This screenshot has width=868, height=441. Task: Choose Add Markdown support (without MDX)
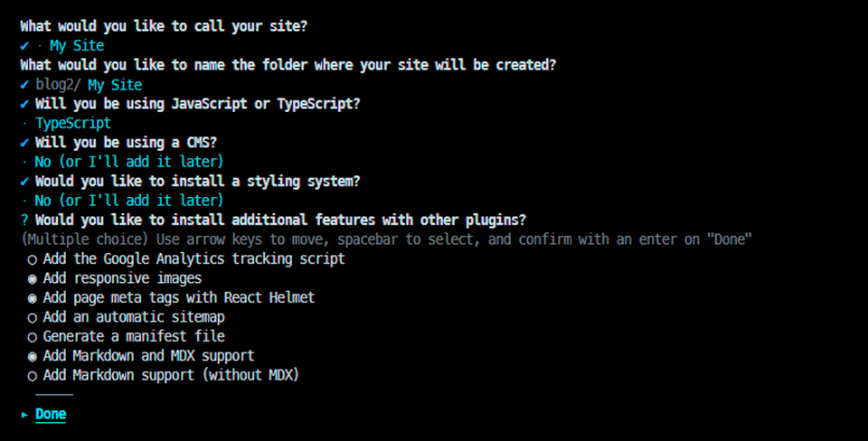(x=164, y=375)
